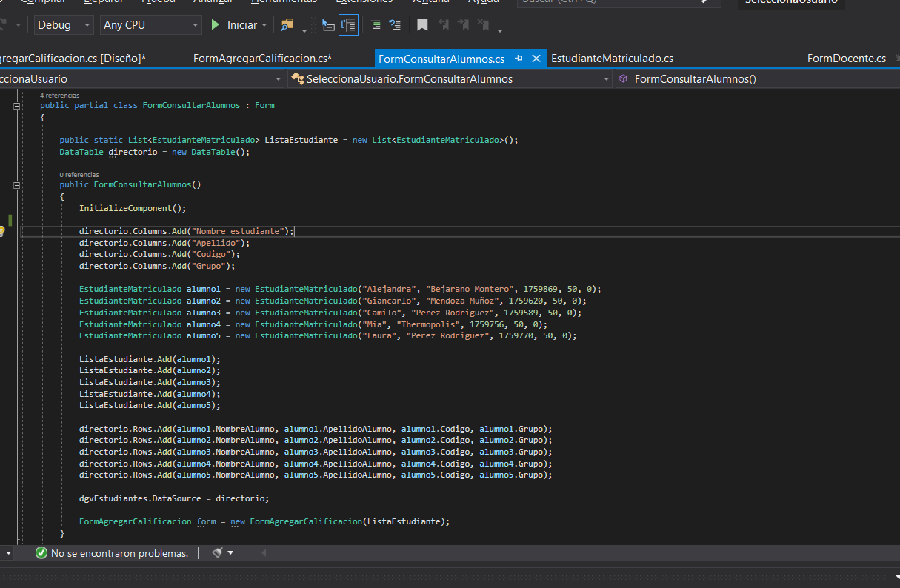Click the '0 referencias' CodeLens link
This screenshot has height=588, width=900.
(79, 175)
